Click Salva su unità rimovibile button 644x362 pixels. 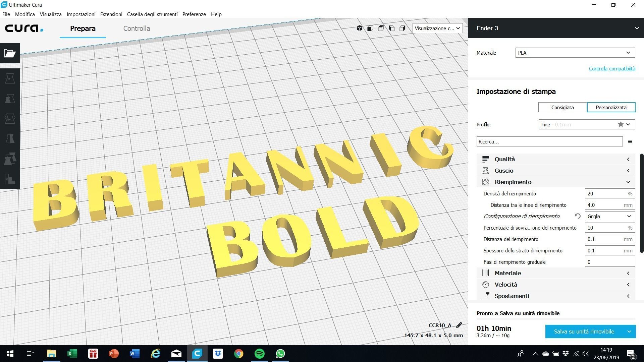click(584, 331)
